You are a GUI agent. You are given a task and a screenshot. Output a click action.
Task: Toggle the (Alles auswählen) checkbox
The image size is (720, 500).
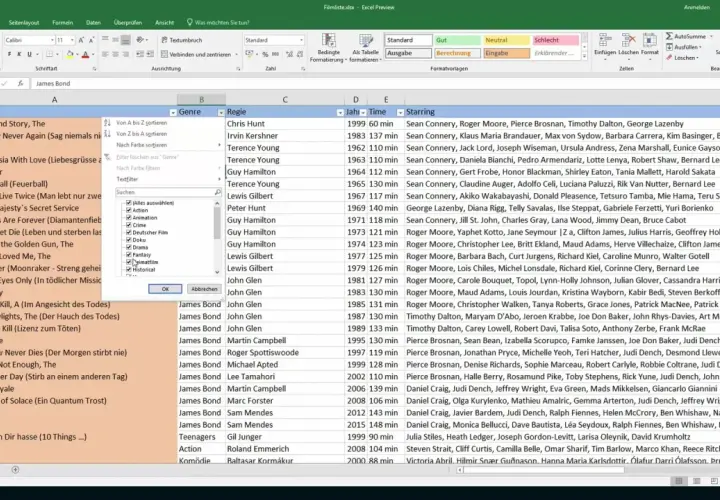pyautogui.click(x=129, y=202)
